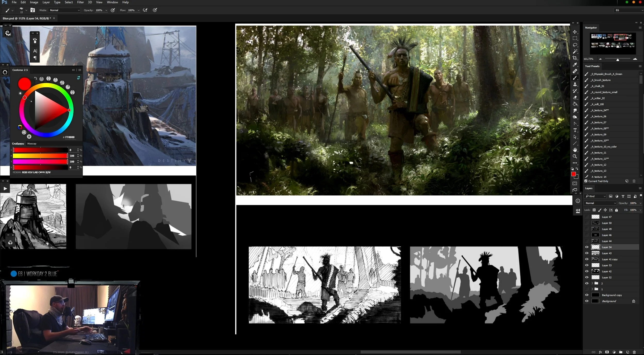
Task: Open the File menu
Action: 14,2
